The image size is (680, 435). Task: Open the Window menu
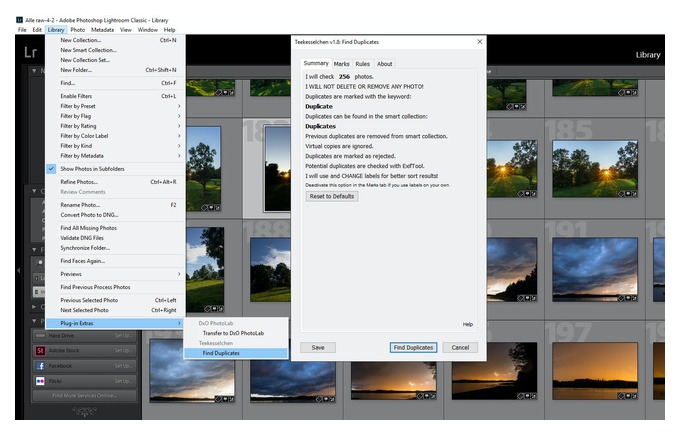point(147,30)
